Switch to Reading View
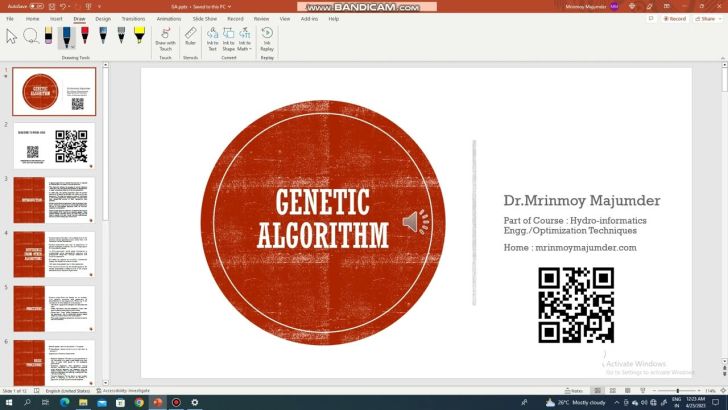The height and width of the screenshot is (410, 728). click(x=628, y=391)
